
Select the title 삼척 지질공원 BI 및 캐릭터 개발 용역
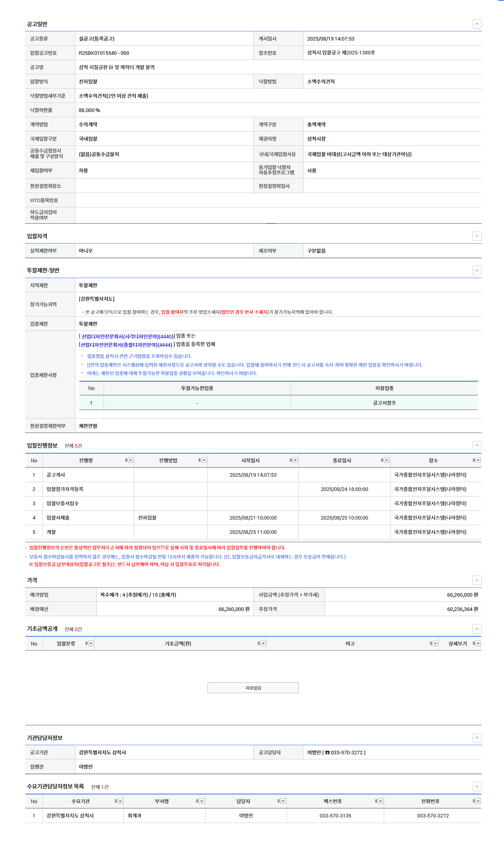coord(117,68)
